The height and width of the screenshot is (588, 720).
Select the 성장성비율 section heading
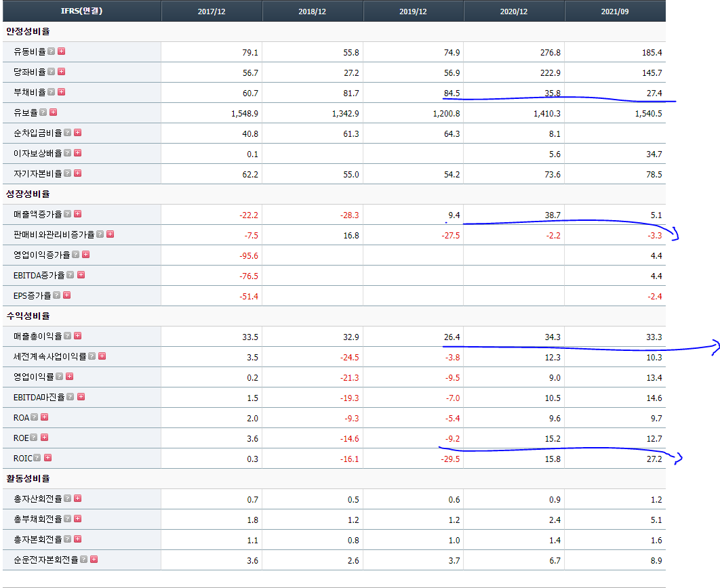point(28,194)
